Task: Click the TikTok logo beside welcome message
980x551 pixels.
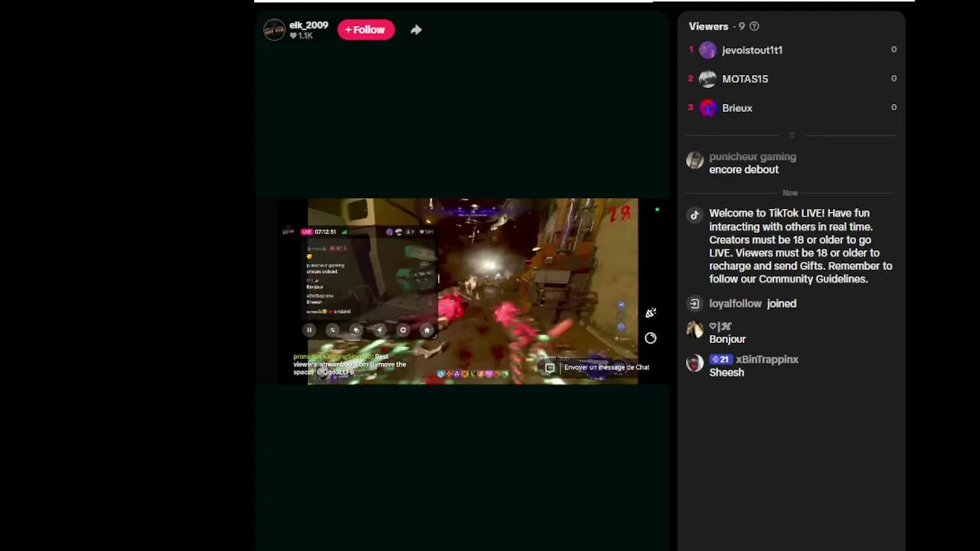Action: click(694, 215)
